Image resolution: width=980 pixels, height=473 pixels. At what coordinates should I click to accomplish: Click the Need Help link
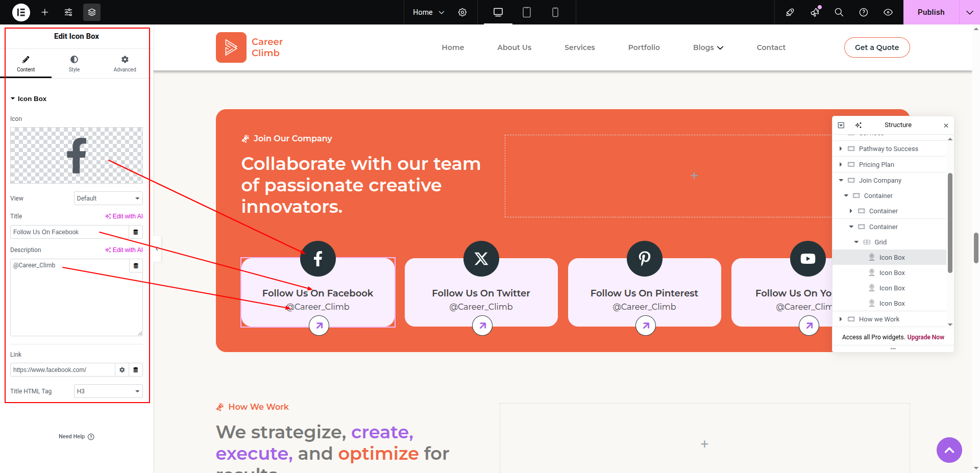coord(77,437)
